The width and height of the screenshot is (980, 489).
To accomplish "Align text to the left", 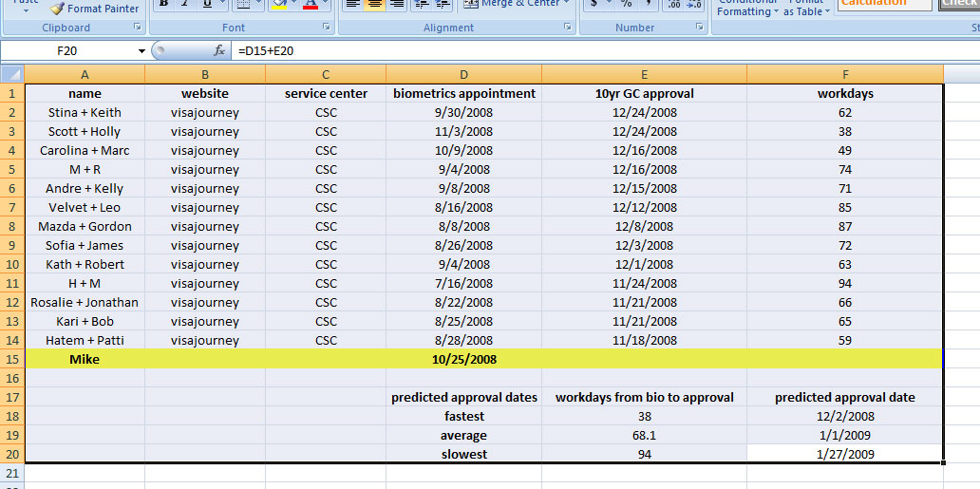I will click(353, 4).
